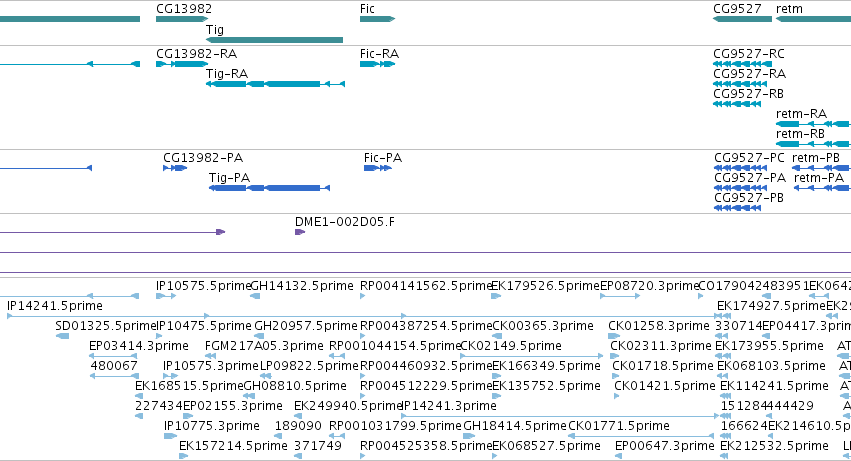Click the retm-RA transcript glyph
This screenshot has width=851, height=461.
[x=813, y=124]
